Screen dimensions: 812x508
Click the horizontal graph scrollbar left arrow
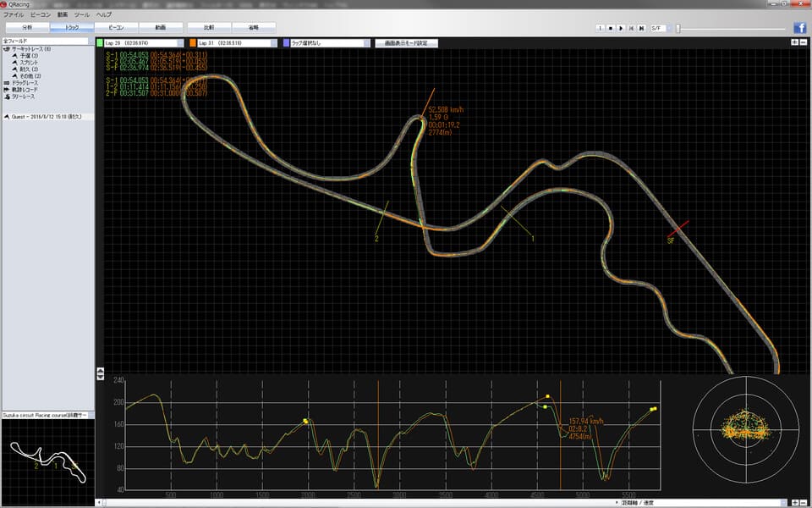click(98, 502)
